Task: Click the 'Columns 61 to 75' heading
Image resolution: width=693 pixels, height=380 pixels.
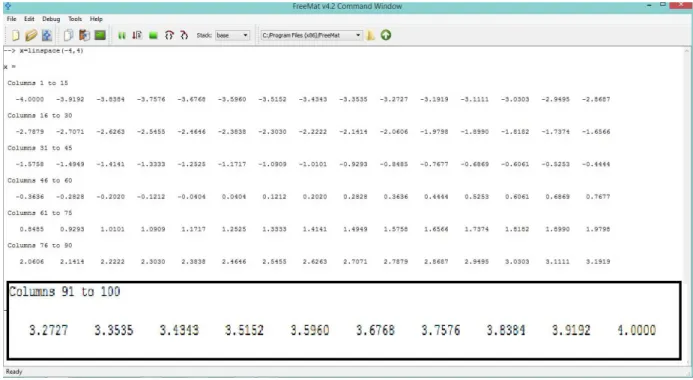Action: (x=40, y=213)
